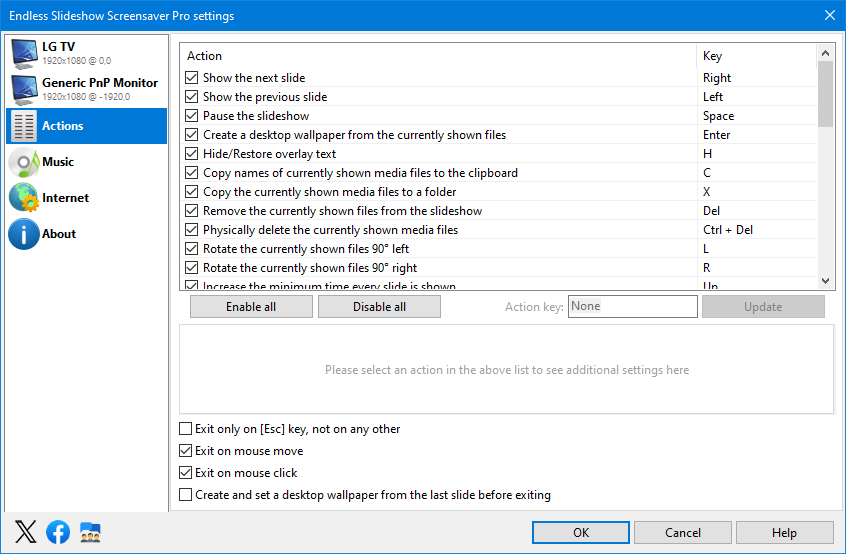Toggle 'Copy names of currently shown media files' checkbox

[x=192, y=173]
